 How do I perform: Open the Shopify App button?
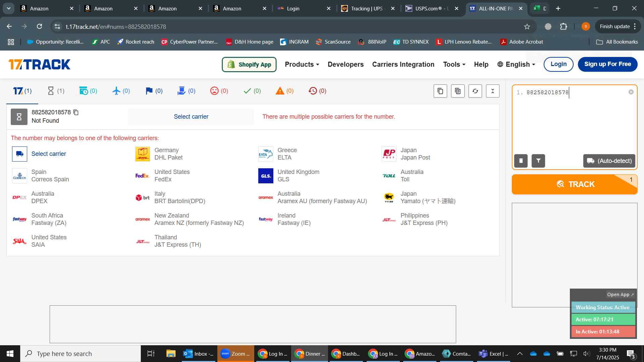click(249, 64)
